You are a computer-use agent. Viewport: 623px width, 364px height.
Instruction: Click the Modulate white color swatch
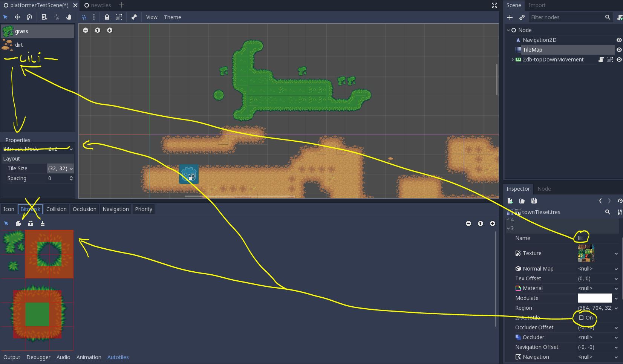595,298
